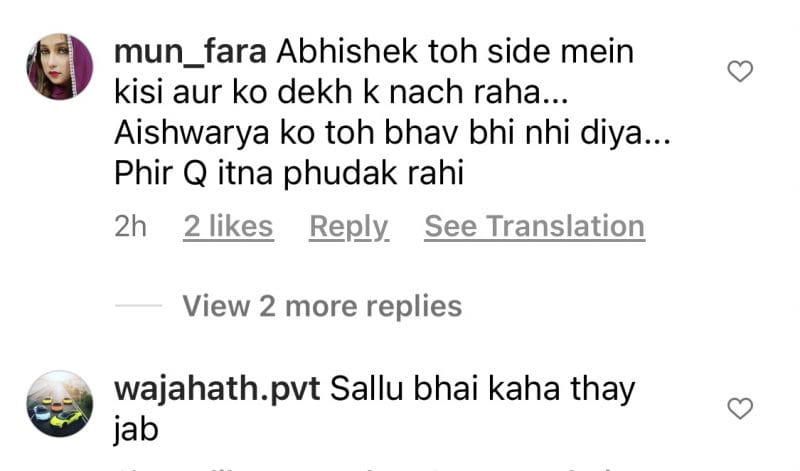Show translation via See Translation
Screen dimensions: 800x471
click(x=535, y=226)
